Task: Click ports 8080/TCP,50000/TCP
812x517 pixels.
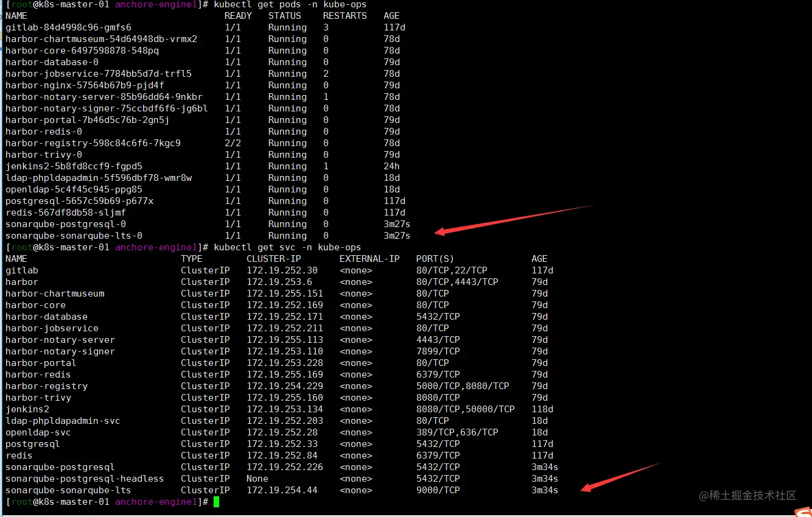Action: click(x=466, y=409)
